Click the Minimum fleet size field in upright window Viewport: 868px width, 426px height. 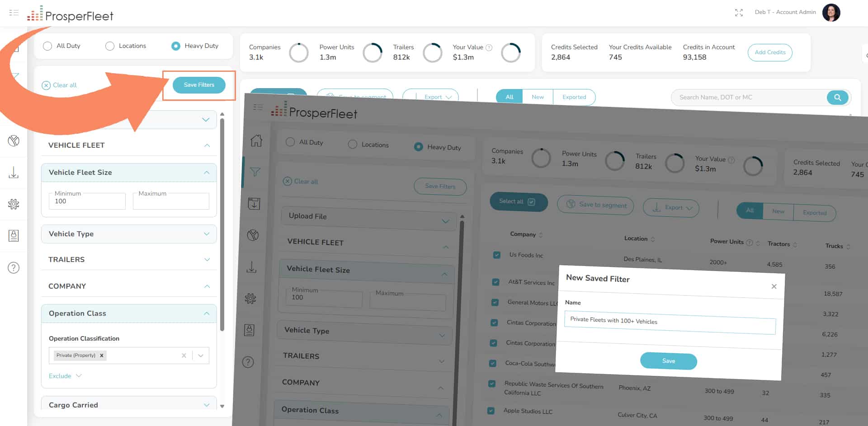pyautogui.click(x=87, y=201)
